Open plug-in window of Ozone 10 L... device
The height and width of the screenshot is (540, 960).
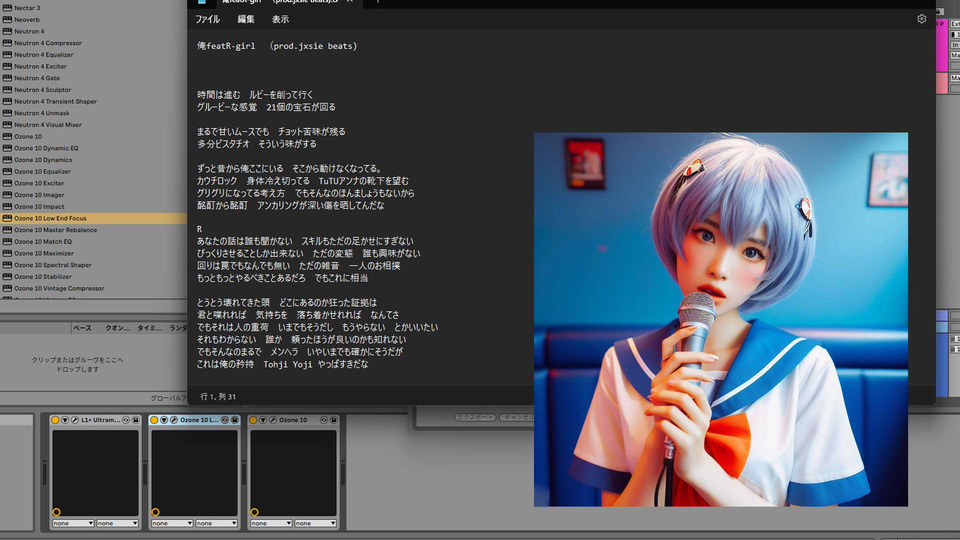(174, 420)
